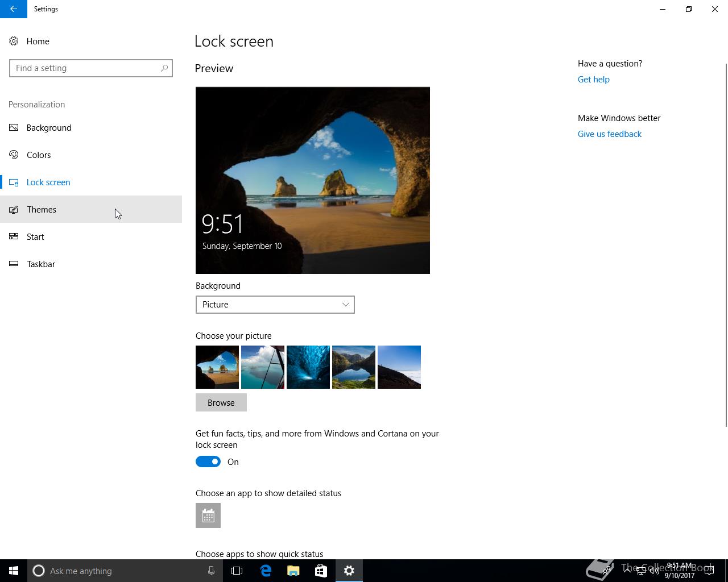
Task: Go to the Start settings page
Action: 91,236
